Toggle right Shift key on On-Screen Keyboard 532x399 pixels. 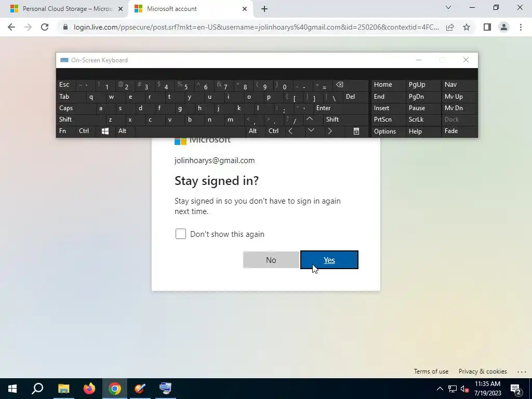click(345, 119)
